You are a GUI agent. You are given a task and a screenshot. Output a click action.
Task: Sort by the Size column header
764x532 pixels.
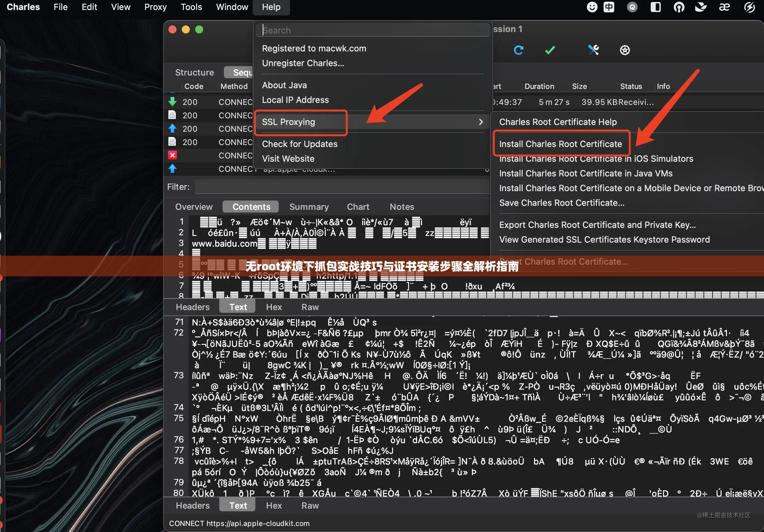pyautogui.click(x=579, y=86)
